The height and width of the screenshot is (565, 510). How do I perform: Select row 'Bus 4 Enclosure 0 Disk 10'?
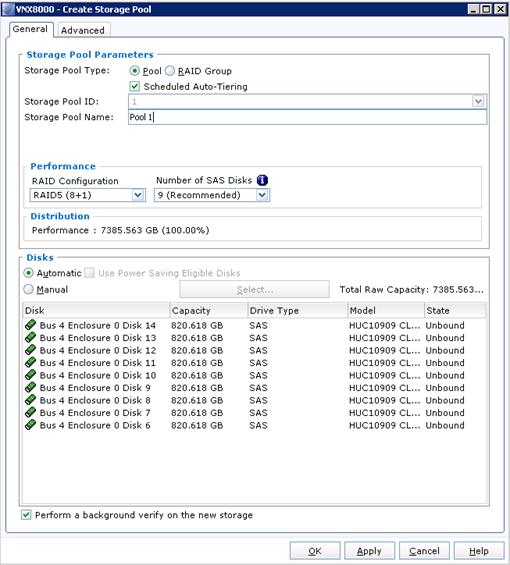[x=254, y=375]
